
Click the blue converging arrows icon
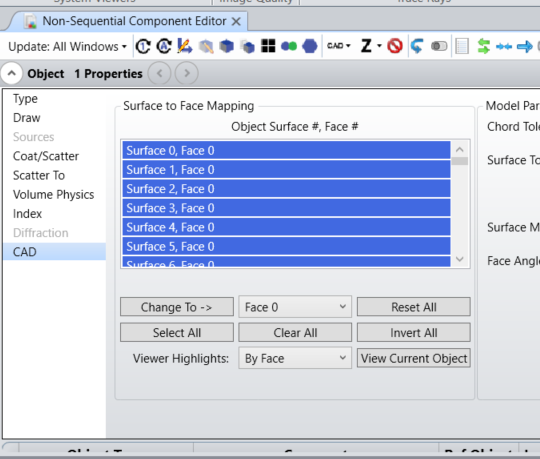tap(504, 46)
